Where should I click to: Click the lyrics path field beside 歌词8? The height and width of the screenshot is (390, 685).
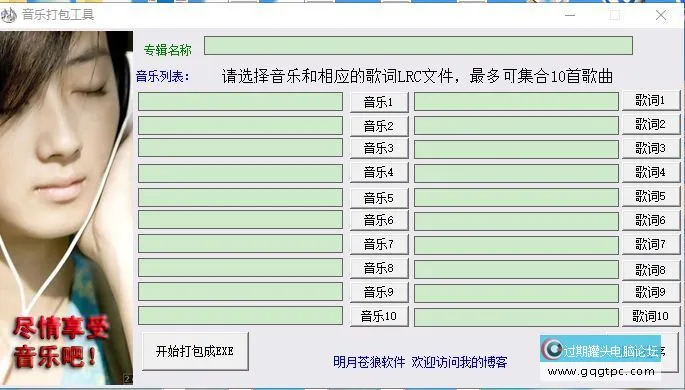[516, 269]
